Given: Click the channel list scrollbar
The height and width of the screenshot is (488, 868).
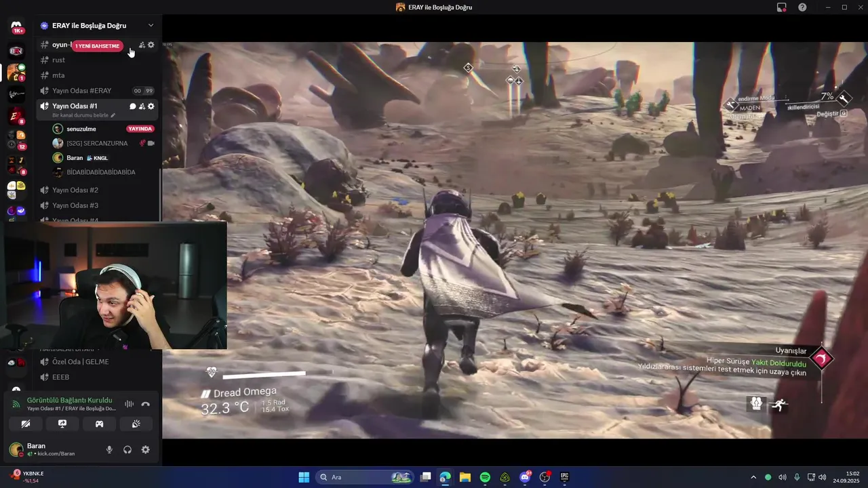Looking at the screenshot, I should pyautogui.click(x=161, y=195).
